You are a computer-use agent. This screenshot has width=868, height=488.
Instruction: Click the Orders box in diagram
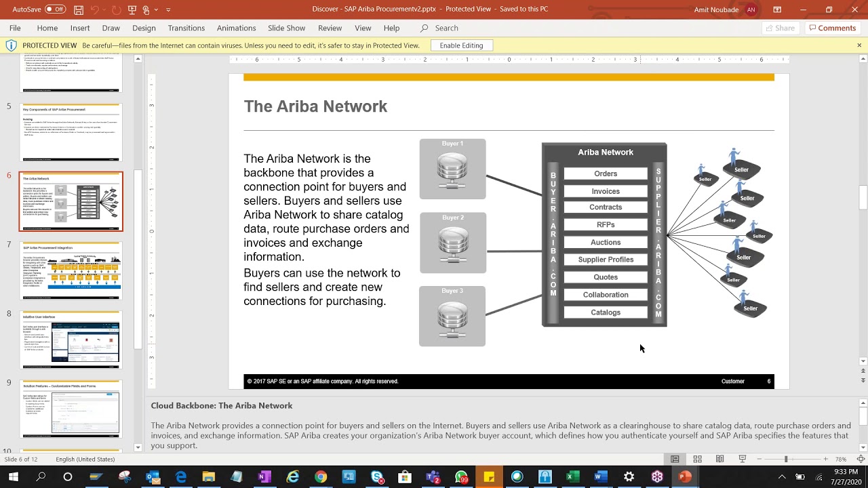[606, 174]
